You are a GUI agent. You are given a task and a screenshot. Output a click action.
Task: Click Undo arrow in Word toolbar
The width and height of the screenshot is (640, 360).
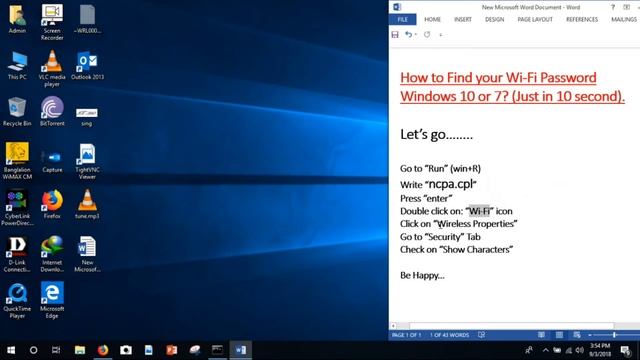pos(408,35)
